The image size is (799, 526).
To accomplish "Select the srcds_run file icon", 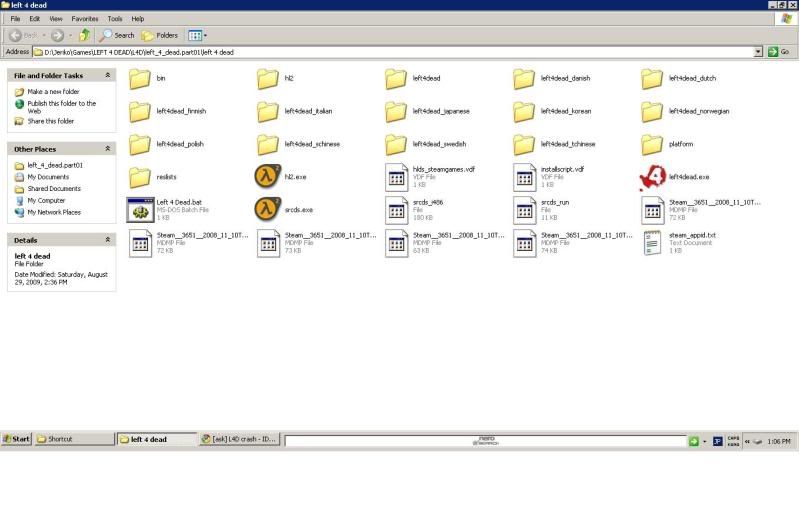I will pos(524,210).
